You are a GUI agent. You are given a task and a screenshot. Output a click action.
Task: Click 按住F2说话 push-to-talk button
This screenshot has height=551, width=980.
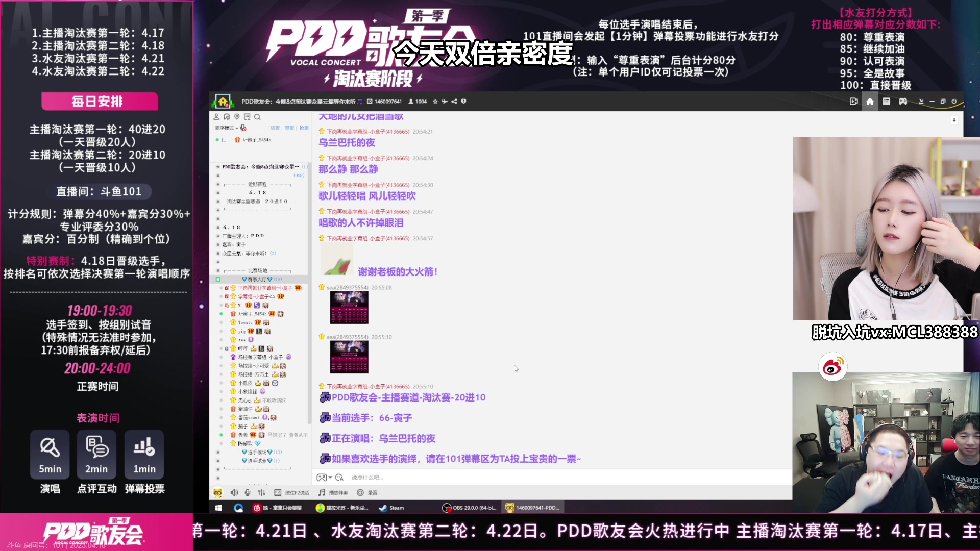tap(292, 493)
